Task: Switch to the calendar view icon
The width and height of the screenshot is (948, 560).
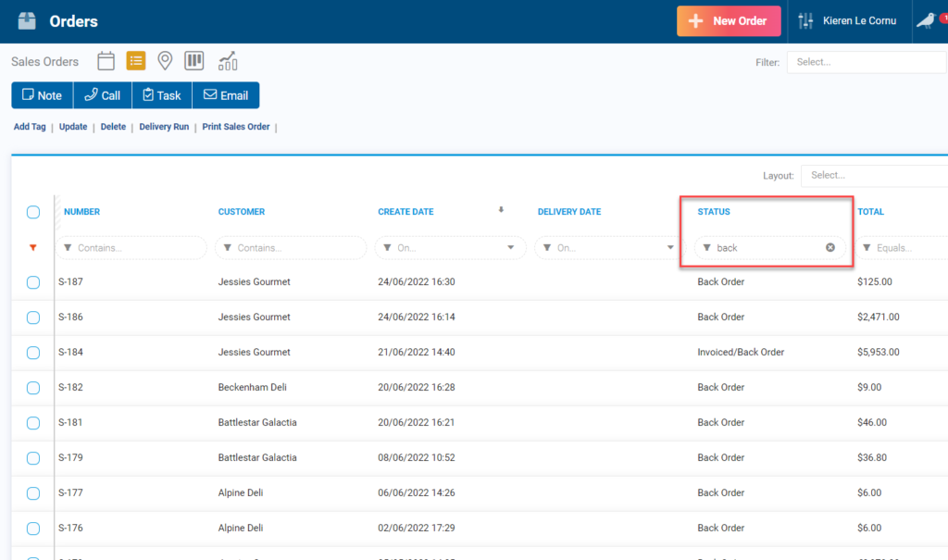Action: (106, 60)
